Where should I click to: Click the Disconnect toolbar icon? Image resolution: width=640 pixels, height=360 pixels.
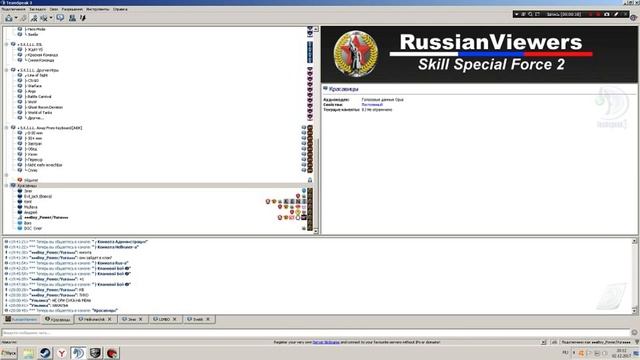[x=24, y=18]
